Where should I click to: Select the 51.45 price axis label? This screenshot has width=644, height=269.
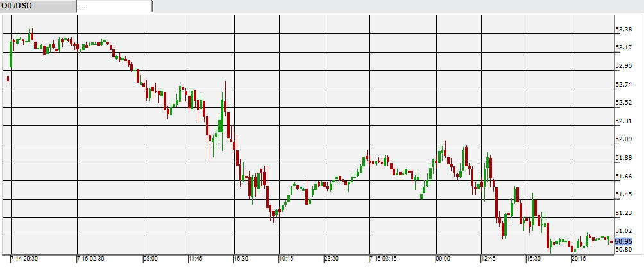[624, 195]
